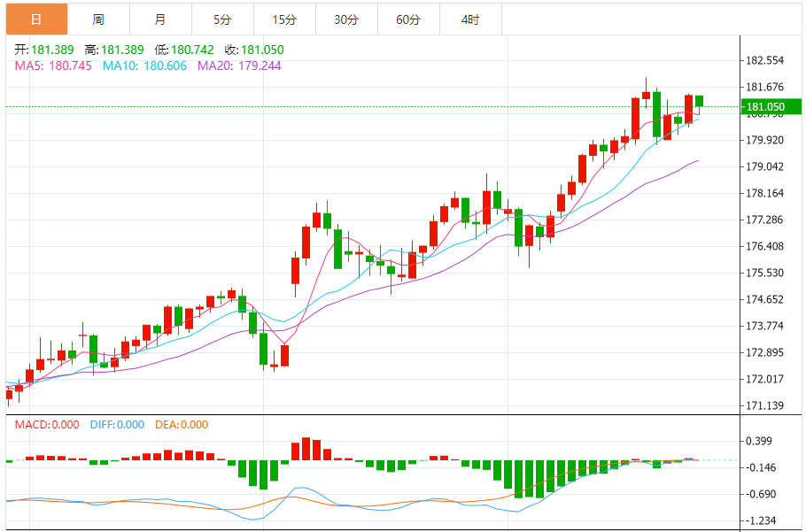The image size is (806, 532).
Task: Click the 173.774 price axis label
Action: tap(765, 326)
